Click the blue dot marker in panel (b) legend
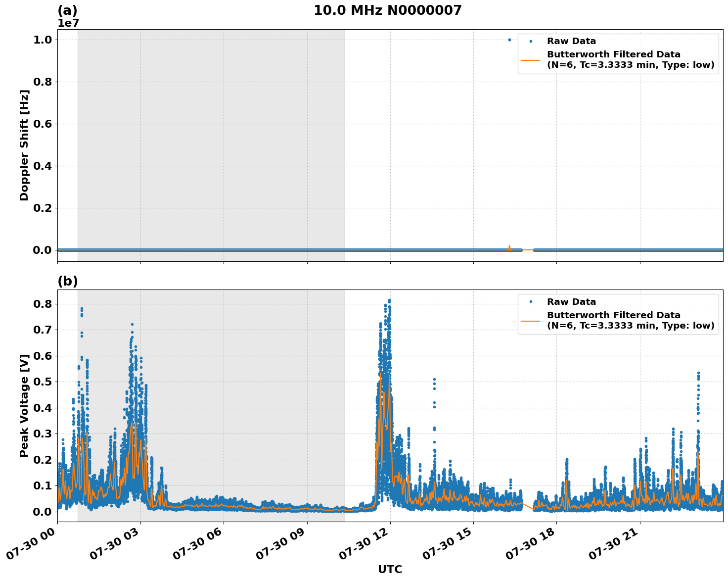Screen dimensions: 728x580 530,301
